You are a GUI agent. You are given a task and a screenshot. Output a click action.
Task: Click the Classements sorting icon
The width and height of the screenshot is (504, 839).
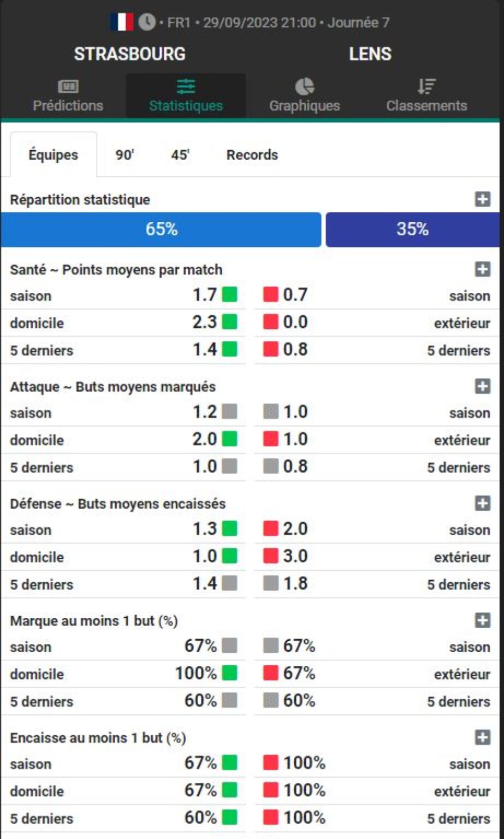[428, 86]
